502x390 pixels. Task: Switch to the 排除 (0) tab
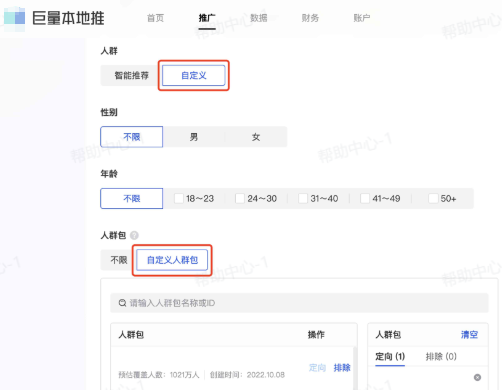441,356
